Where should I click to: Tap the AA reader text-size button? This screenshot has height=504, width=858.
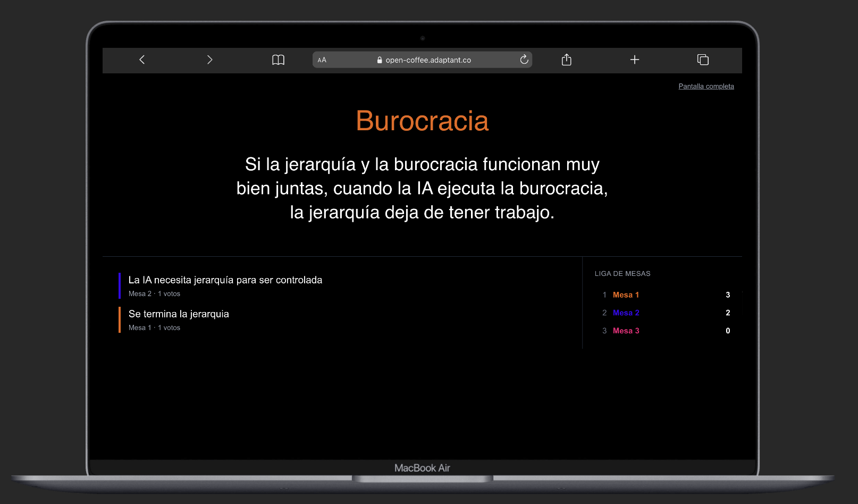[322, 60]
